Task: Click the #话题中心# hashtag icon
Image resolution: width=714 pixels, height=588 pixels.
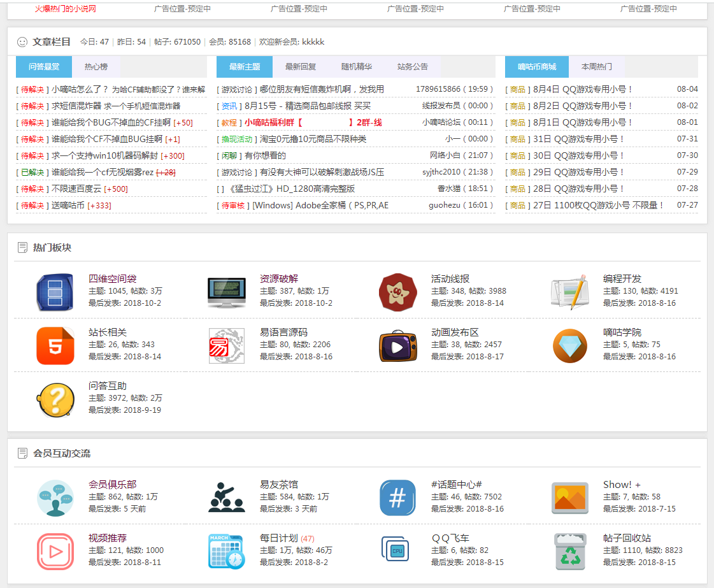Action: click(398, 498)
